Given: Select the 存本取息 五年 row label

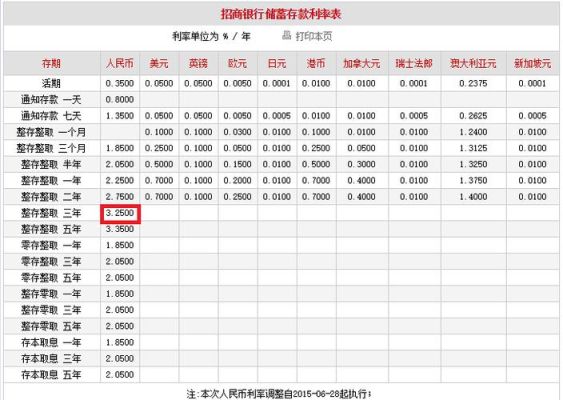Looking at the screenshot, I should pyautogui.click(x=51, y=375).
